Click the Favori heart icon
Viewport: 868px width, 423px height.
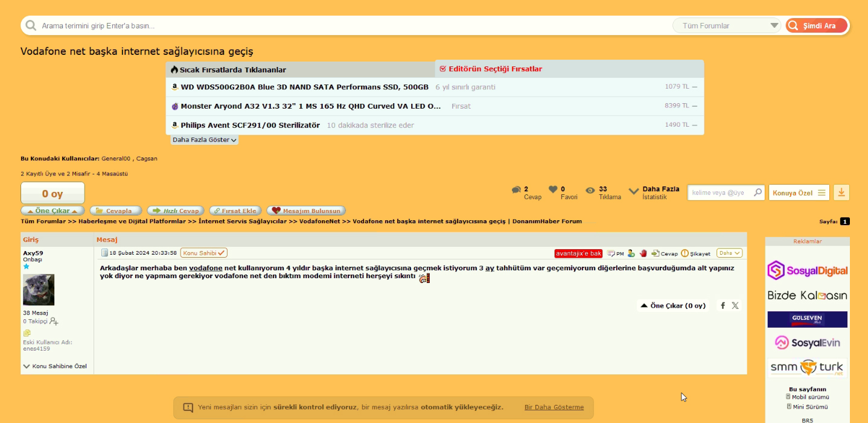point(553,189)
